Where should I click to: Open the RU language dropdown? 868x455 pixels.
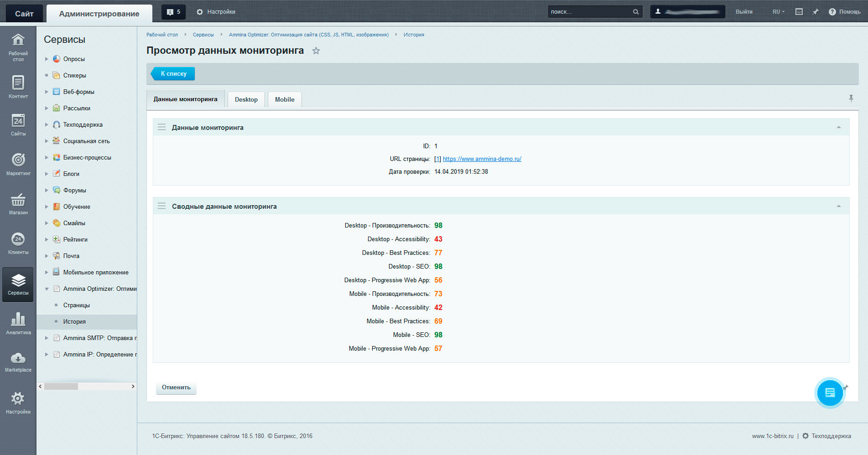[778, 12]
